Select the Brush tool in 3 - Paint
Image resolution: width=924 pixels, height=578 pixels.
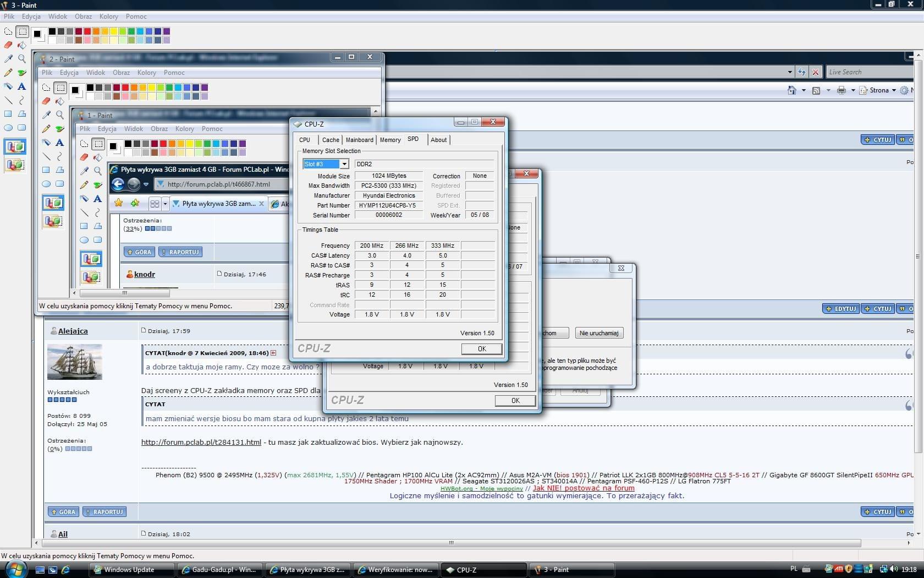click(x=22, y=72)
